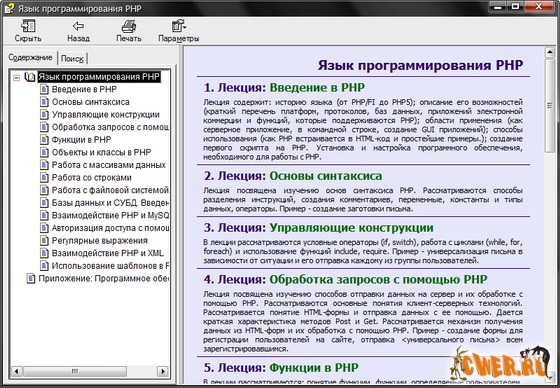
Task: Switch to the Поиск tab
Action: pyautogui.click(x=72, y=59)
